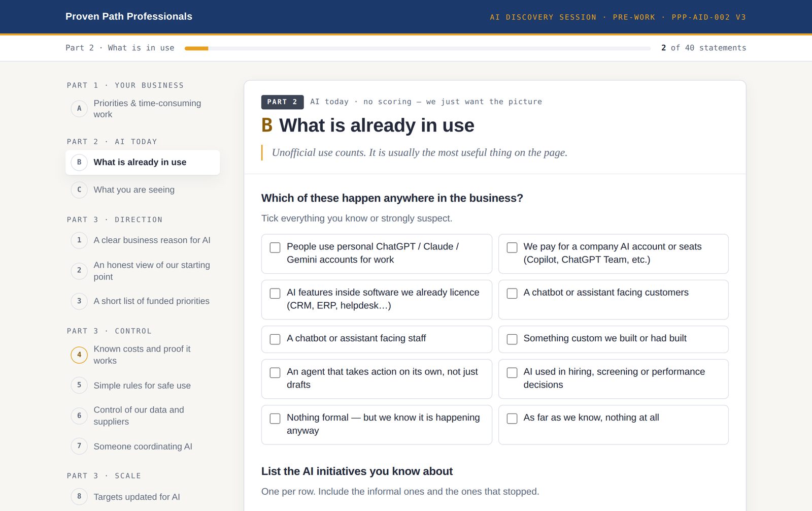This screenshot has width=812, height=511.
Task: Click the highlighted step 4 circle badge
Action: pos(79,355)
